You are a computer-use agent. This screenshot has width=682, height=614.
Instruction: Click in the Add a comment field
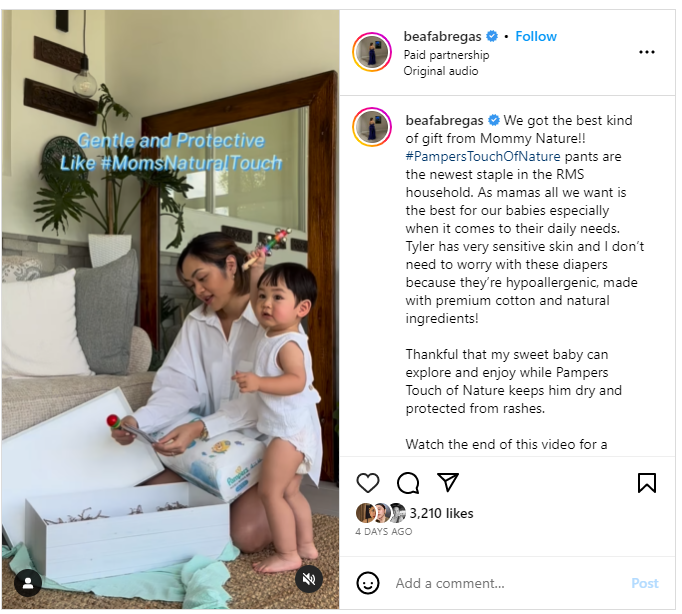coord(507,583)
